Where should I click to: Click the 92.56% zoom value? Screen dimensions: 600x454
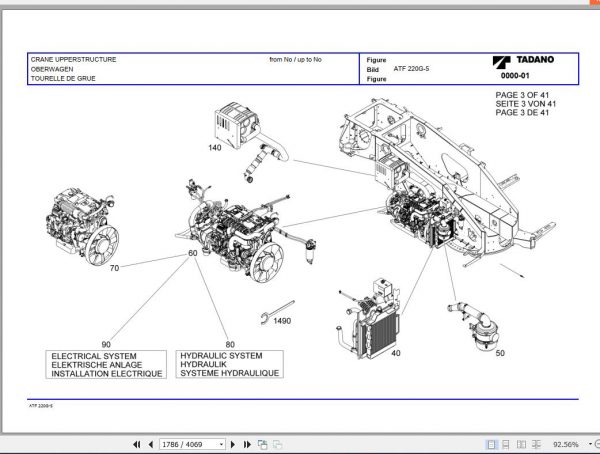click(566, 444)
